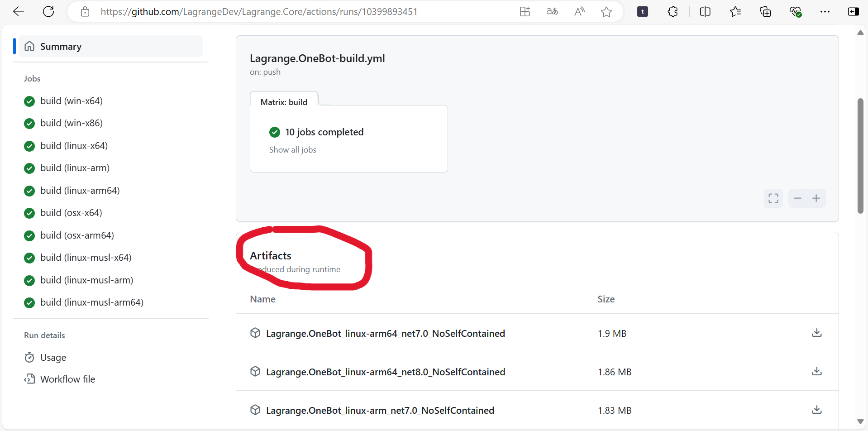Click the browser address bar URL

point(259,12)
